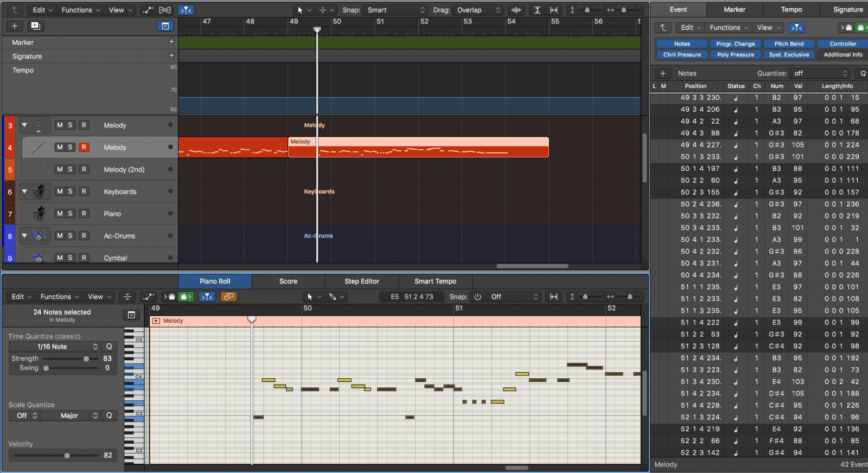Image resolution: width=868 pixels, height=473 pixels.
Task: Click the add event plus button in the Event list
Action: pyautogui.click(x=663, y=73)
